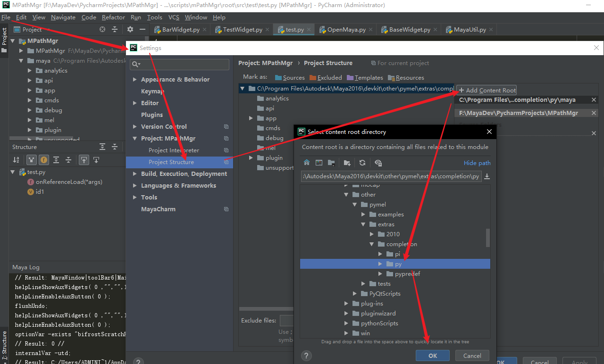Screen dimensions: 604x364
Task: Click OK in Select content root dialog
Action: (x=433, y=356)
